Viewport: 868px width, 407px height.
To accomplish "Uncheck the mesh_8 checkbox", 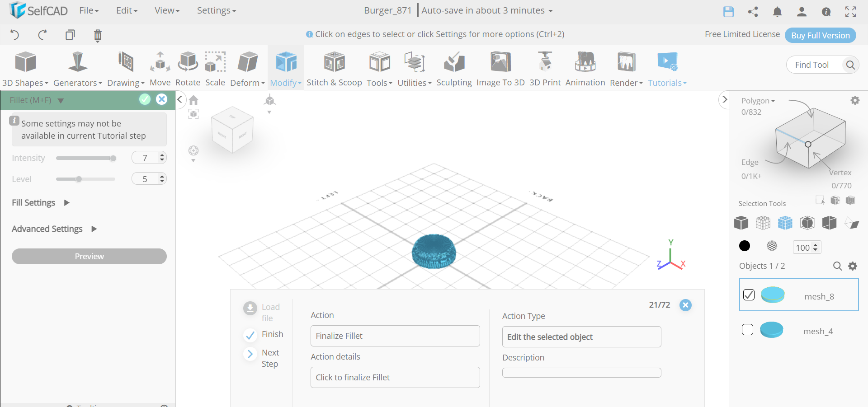I will pyautogui.click(x=749, y=295).
